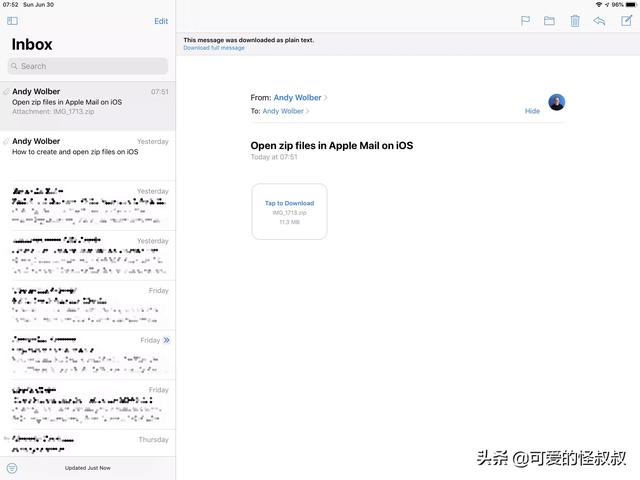640x480 pixels.
Task: Tap the chevron after To Andy Wolber
Action: (x=307, y=111)
